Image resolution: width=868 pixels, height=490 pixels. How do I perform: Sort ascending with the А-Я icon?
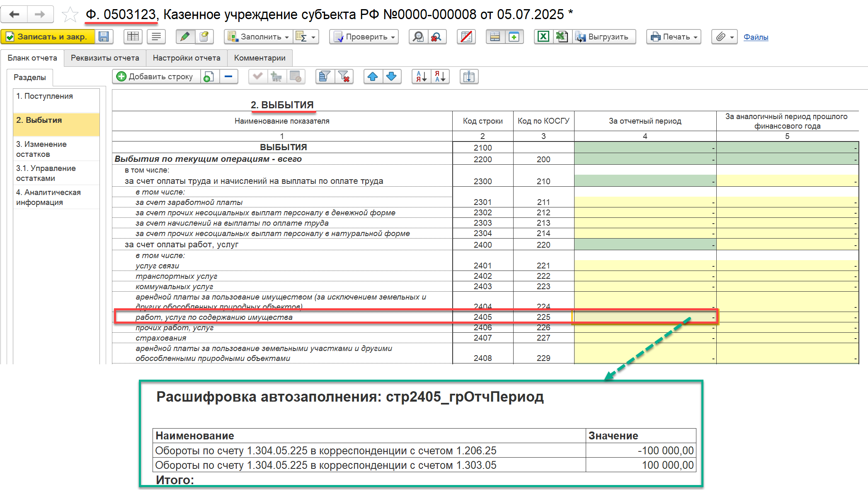(421, 77)
